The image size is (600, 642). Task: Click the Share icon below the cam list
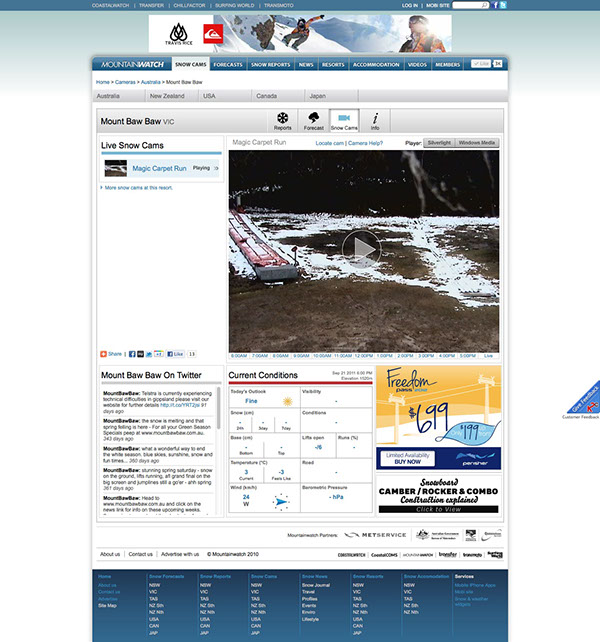pyautogui.click(x=110, y=354)
